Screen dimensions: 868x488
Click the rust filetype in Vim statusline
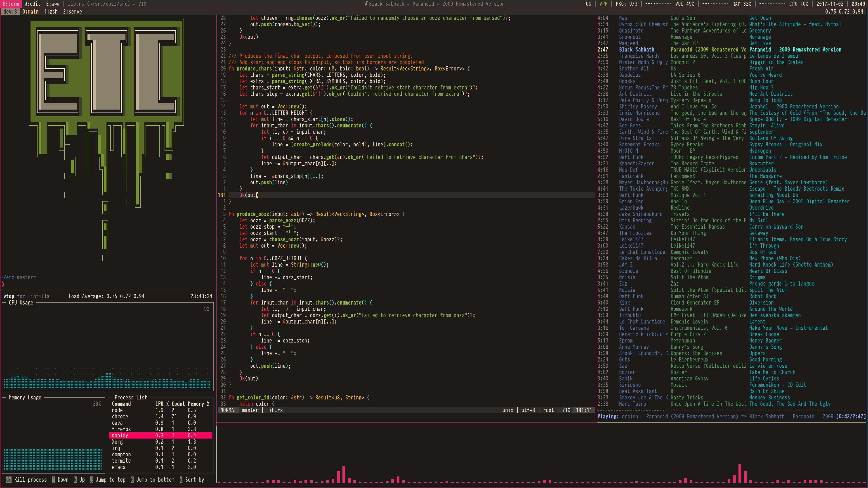click(548, 410)
